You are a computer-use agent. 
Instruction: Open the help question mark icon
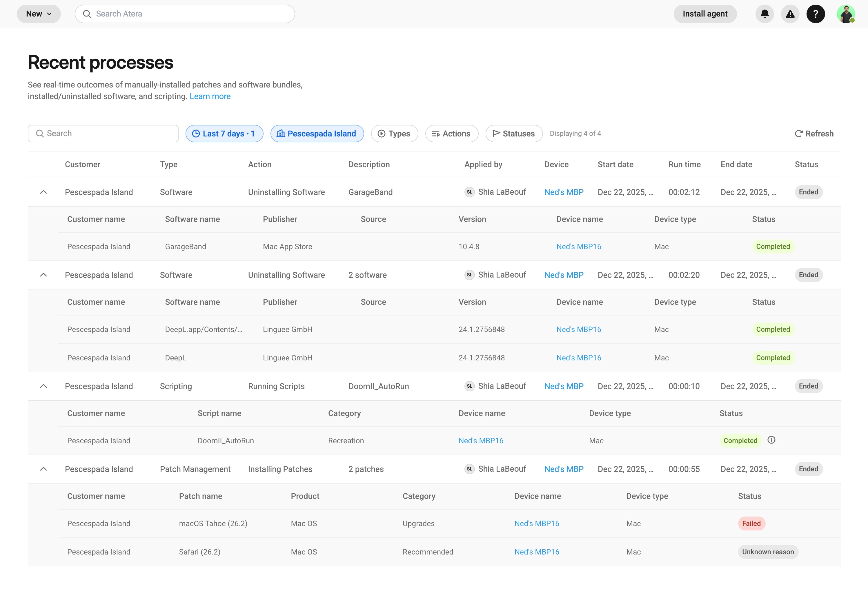[x=816, y=14]
